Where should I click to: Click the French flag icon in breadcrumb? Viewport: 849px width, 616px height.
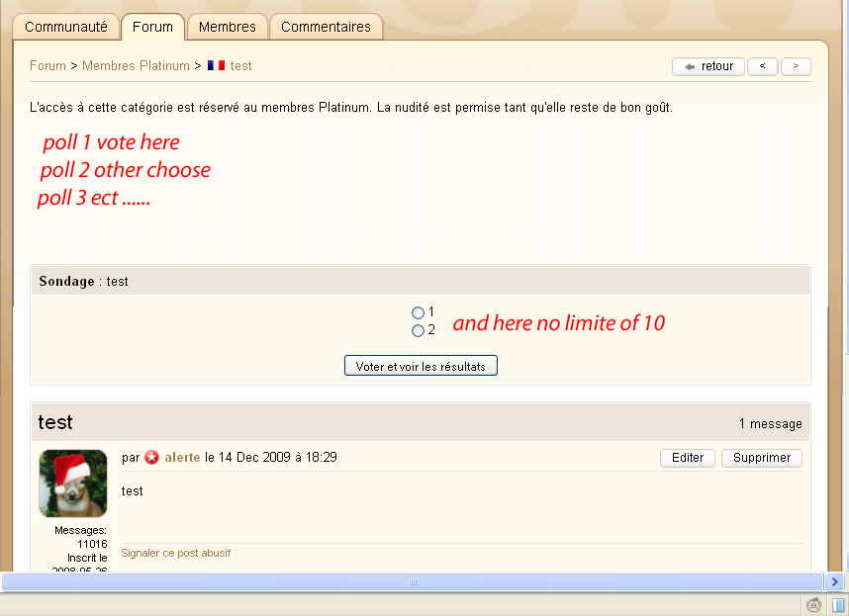tap(216, 65)
